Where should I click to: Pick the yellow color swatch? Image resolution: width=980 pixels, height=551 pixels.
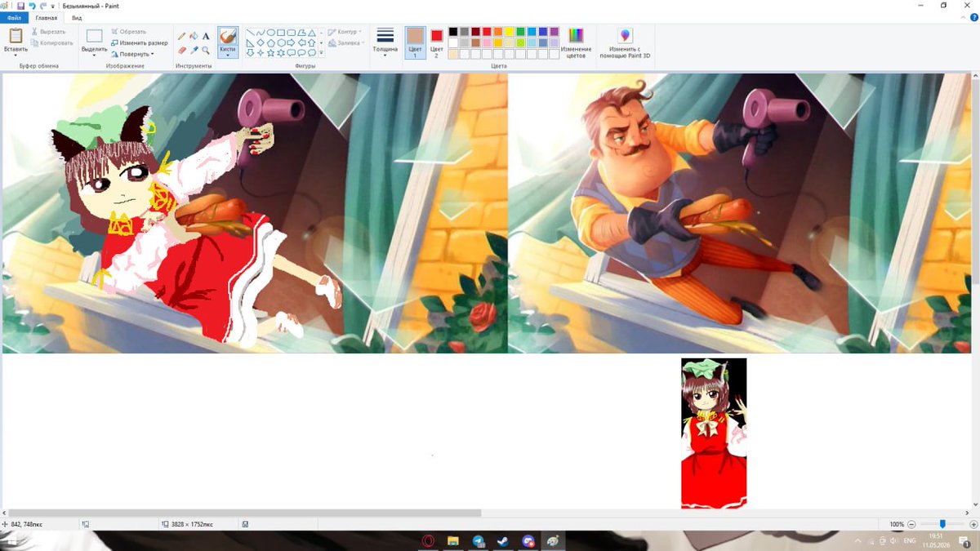click(510, 32)
